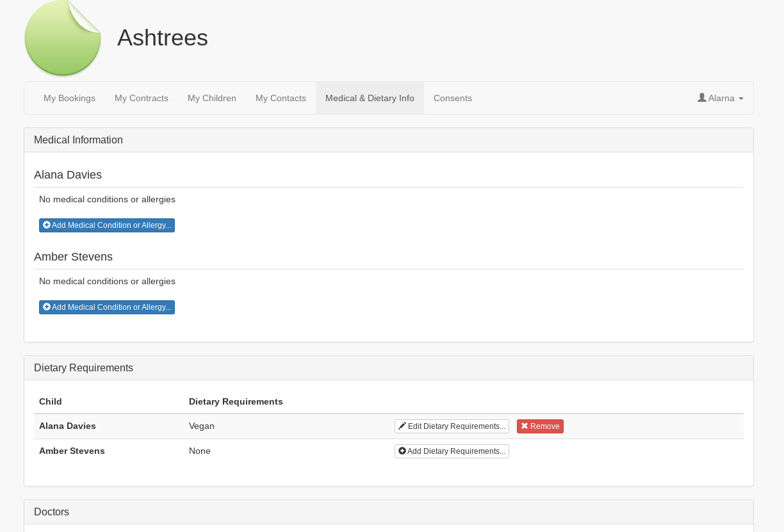This screenshot has width=784, height=532.
Task: Click the pencil icon to edit Alana's dietary requirements
Action: (402, 426)
